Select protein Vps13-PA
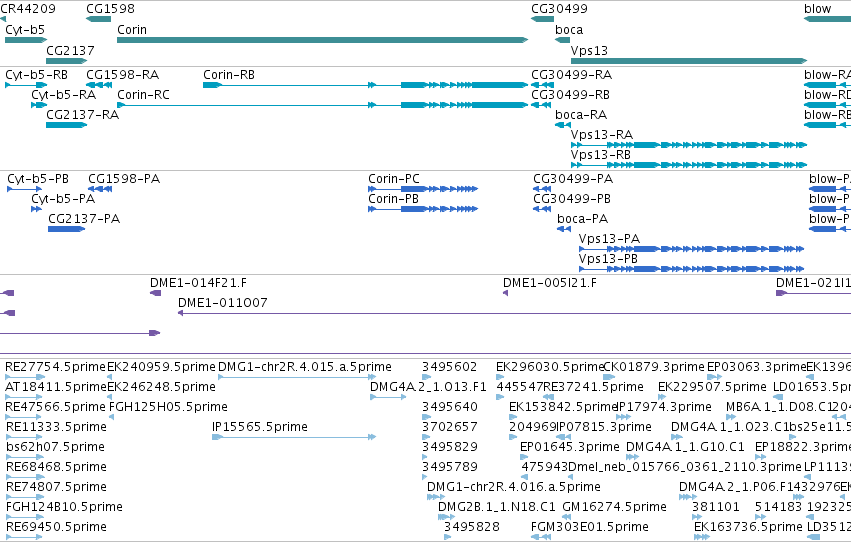851x542 pixels. pyautogui.click(x=691, y=249)
